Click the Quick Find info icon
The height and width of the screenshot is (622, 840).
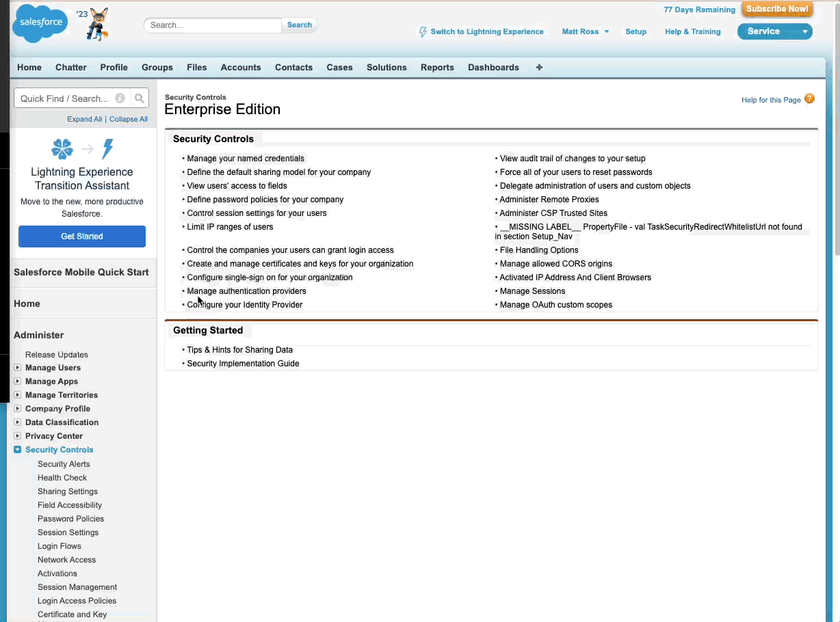[120, 98]
